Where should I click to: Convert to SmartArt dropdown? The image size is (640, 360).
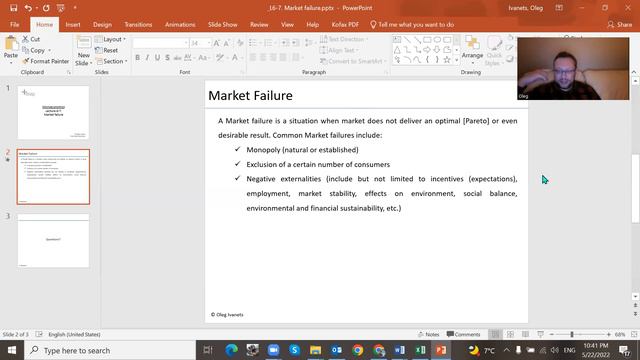click(x=353, y=61)
